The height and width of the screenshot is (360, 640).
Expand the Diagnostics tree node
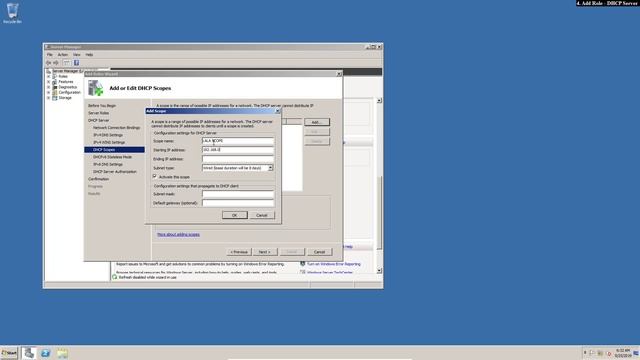pos(49,87)
